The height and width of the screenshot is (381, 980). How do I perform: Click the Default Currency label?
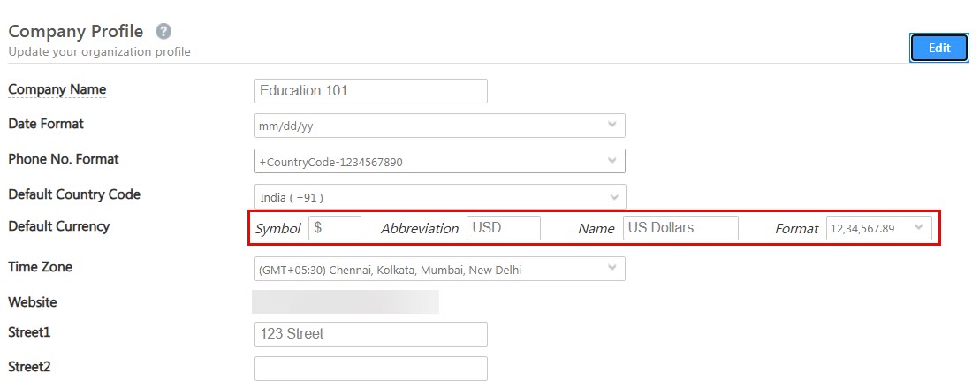coord(58,225)
